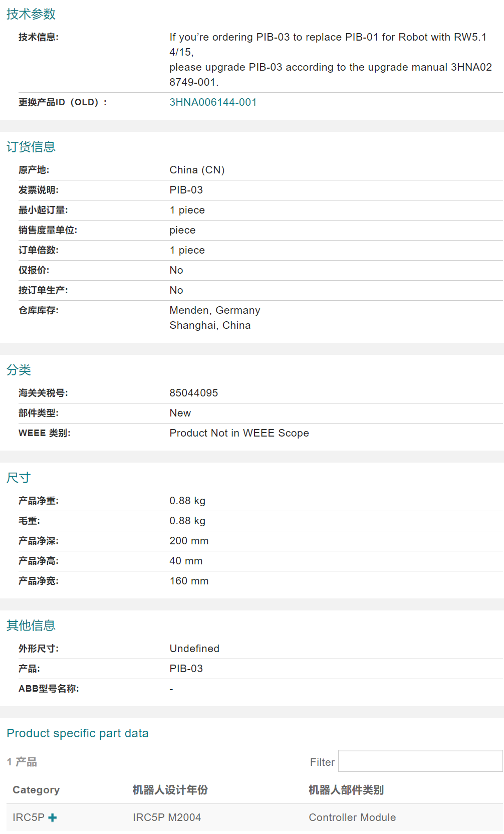Sort by the 机器人设计年份 column header
Screen dimensions: 504x834
click(170, 790)
